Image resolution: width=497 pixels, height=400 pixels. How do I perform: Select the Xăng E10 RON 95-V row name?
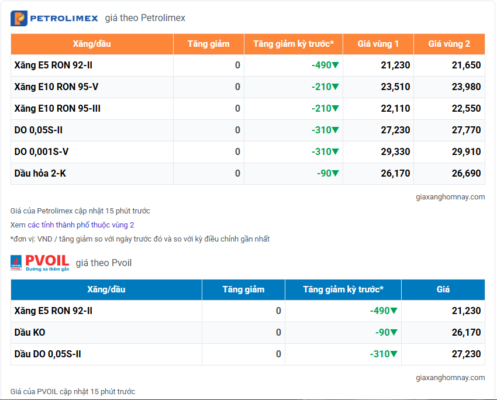point(56,87)
